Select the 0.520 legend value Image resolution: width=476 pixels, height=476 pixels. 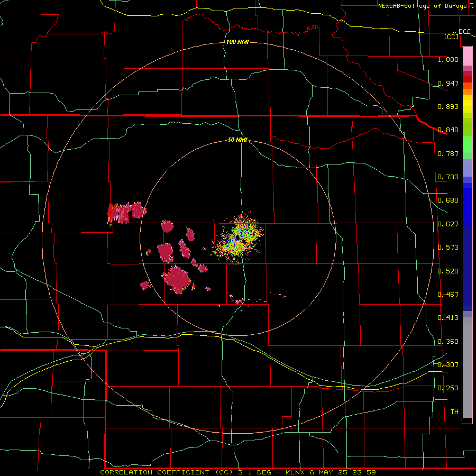coord(448,271)
